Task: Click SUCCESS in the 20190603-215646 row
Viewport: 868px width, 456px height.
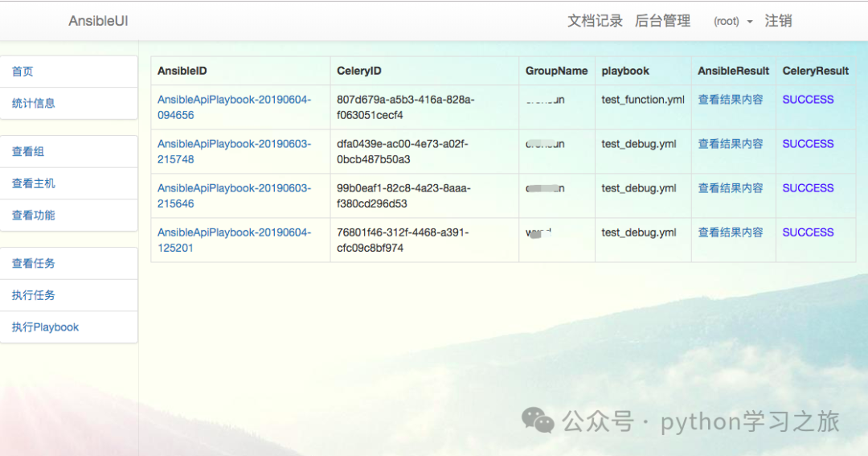Action: (808, 188)
